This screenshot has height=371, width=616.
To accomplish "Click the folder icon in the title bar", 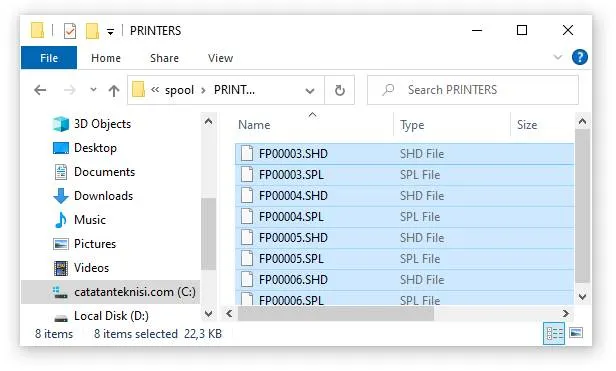I will point(38,31).
